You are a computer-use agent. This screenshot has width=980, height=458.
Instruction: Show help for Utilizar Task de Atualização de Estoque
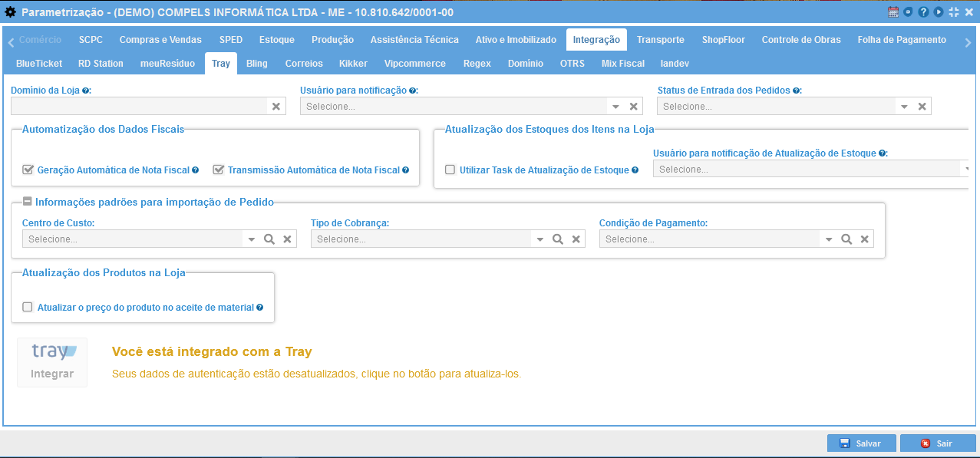635,170
